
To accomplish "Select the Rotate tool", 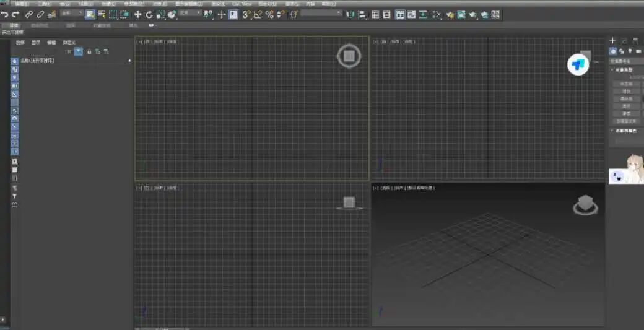I will coord(149,15).
